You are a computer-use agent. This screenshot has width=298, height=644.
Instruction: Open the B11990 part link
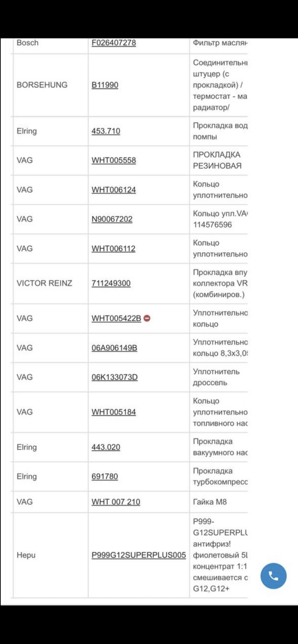[x=105, y=85]
